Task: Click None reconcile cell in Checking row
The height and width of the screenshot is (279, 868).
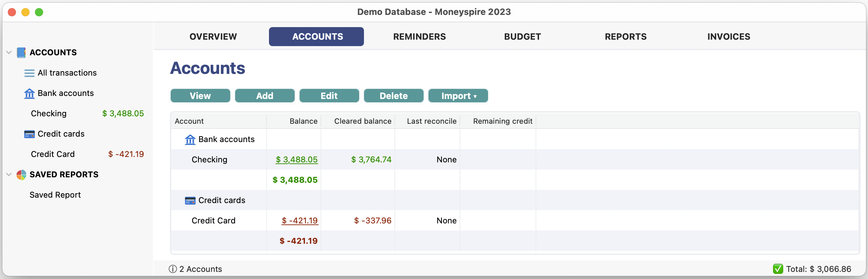Action: [x=447, y=160]
